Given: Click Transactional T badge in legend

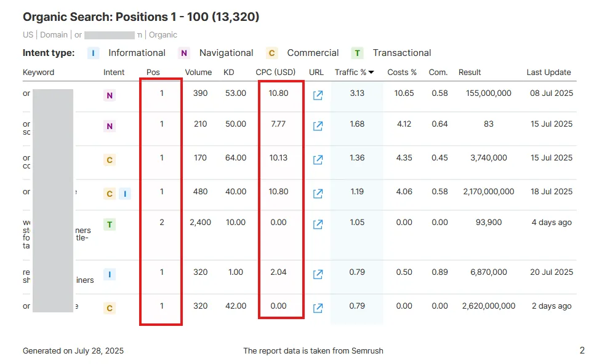Looking at the screenshot, I should click(357, 53).
